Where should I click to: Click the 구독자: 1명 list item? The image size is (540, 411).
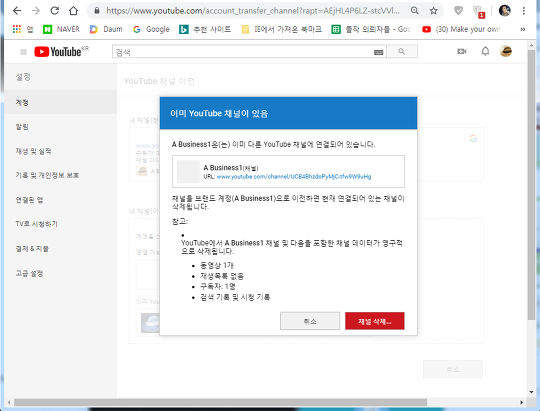(218, 287)
